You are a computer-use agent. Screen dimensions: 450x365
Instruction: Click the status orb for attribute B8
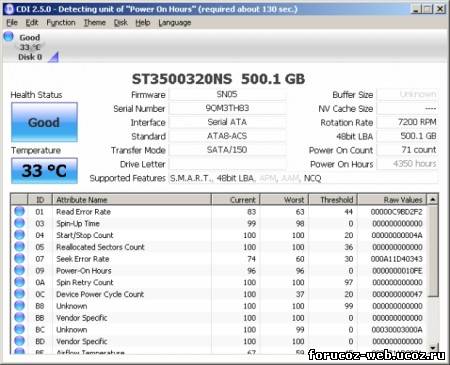tap(20, 306)
